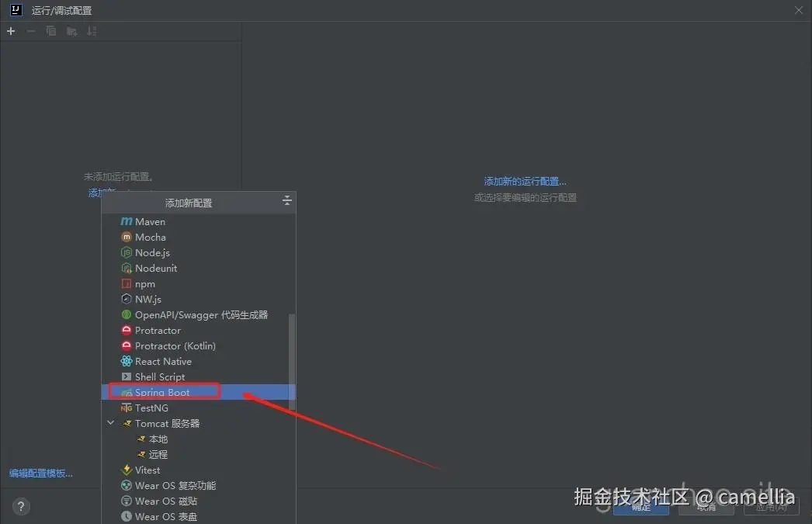Click the Vitest lightning icon
812x524 pixels.
(x=127, y=470)
